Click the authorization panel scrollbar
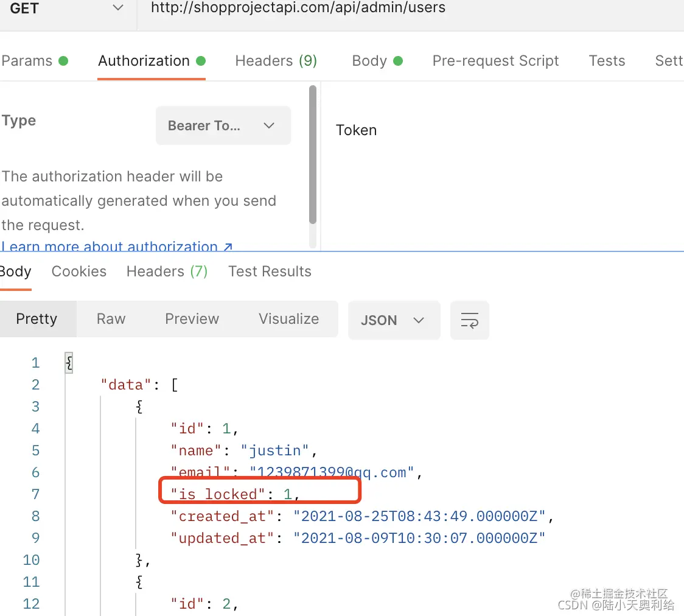Screen dimensions: 684x616 (312, 155)
